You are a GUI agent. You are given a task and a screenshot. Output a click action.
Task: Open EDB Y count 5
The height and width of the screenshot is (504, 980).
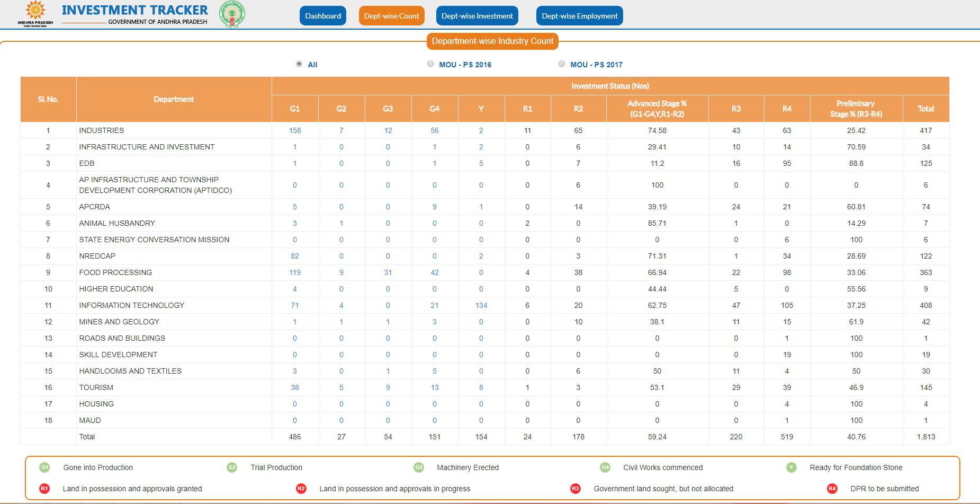(481, 163)
